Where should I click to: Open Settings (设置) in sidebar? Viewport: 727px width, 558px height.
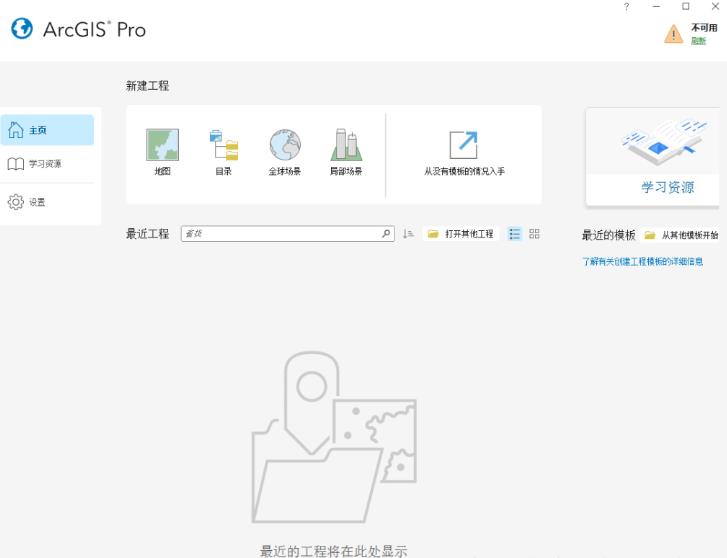(47, 202)
